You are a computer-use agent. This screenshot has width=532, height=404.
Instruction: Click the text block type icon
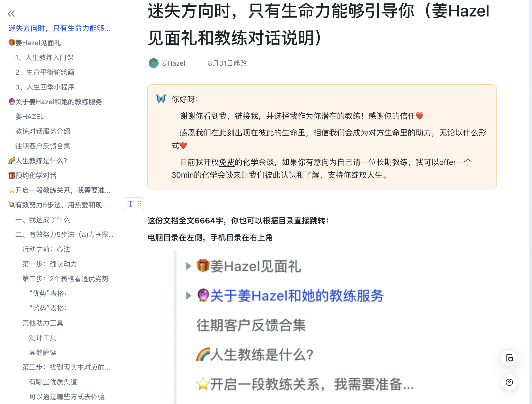[131, 204]
